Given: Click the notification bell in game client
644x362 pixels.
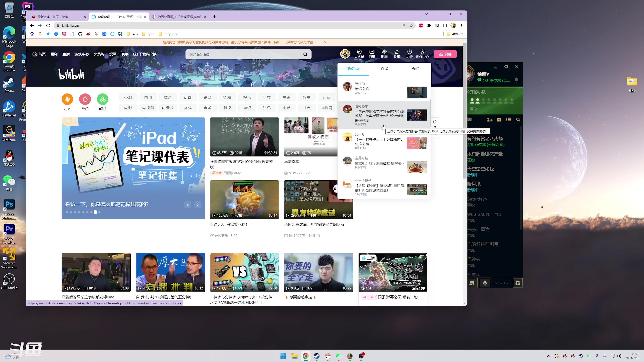Looking at the screenshot, I should pyautogui.click(x=516, y=80).
